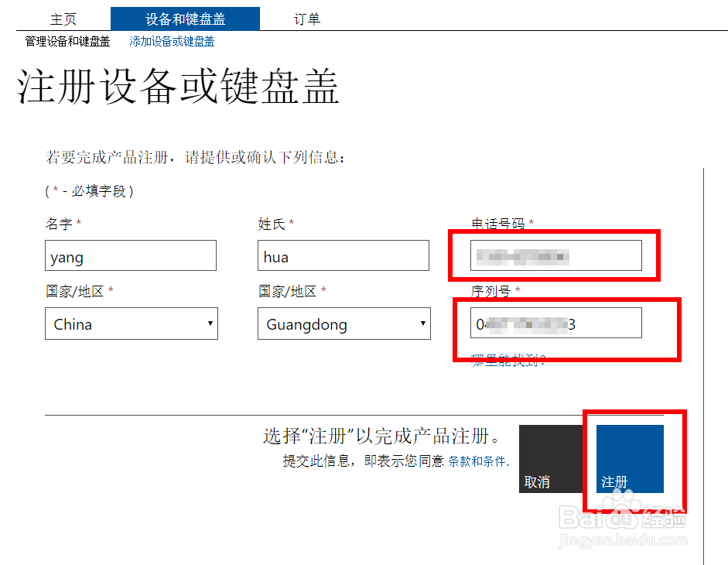Expand the province selector arrow
This screenshot has height=565, width=728.
422,324
